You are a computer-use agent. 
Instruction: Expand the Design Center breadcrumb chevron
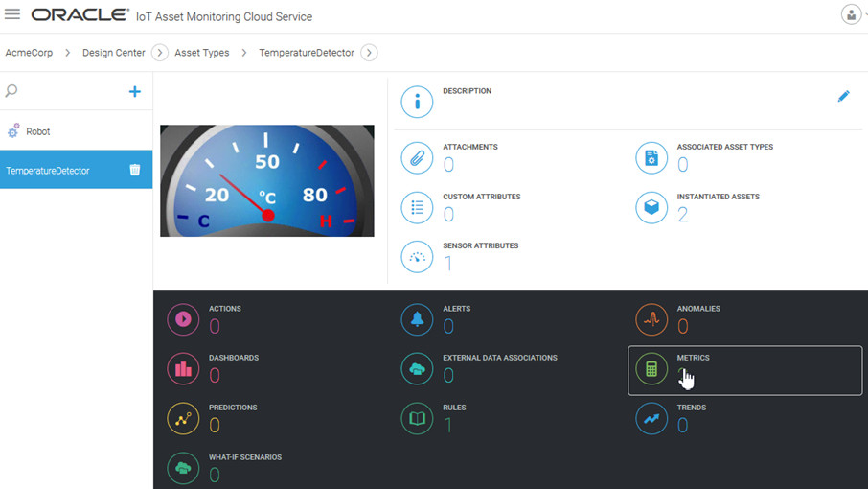click(x=159, y=53)
